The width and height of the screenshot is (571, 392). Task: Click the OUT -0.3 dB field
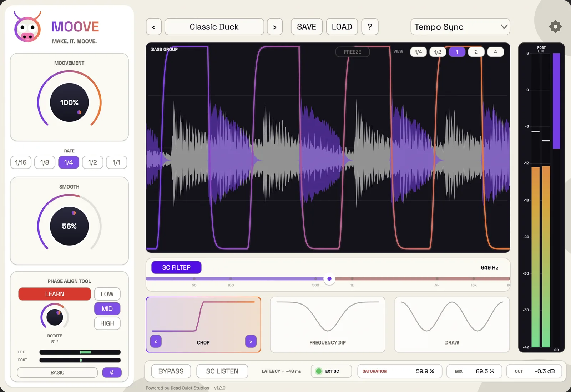pos(534,371)
